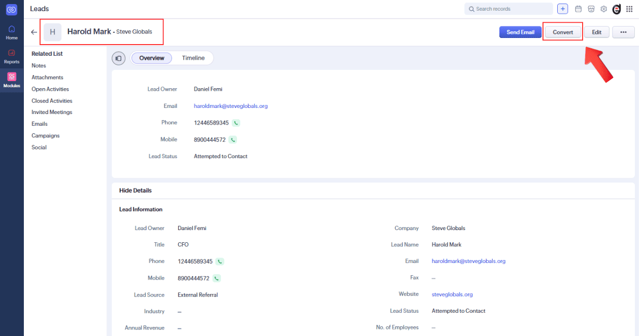Click the Convert button
This screenshot has height=336, width=644.
coord(562,31)
